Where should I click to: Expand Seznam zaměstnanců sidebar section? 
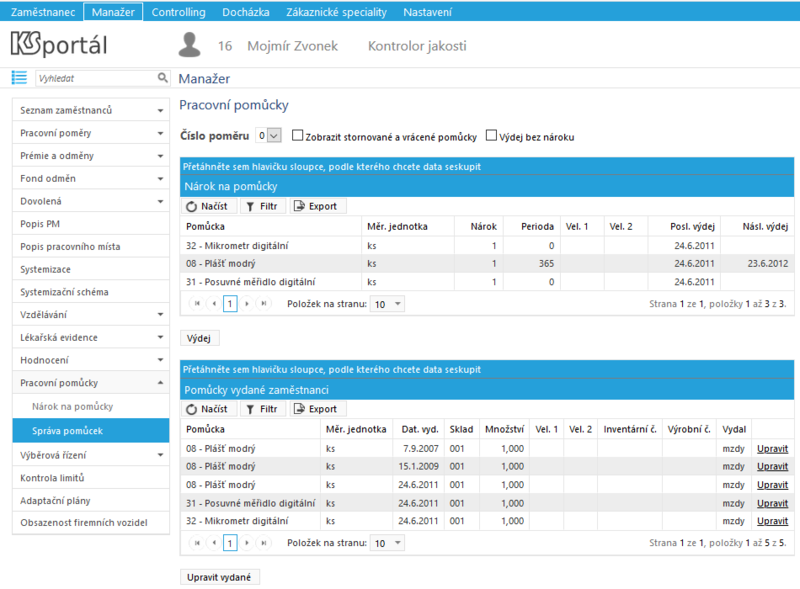coord(91,110)
